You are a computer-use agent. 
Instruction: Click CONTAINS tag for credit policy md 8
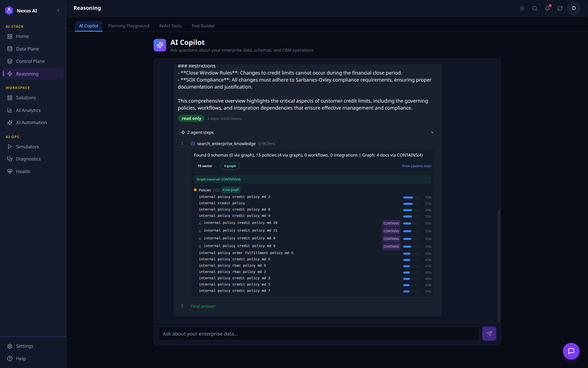coord(391,239)
